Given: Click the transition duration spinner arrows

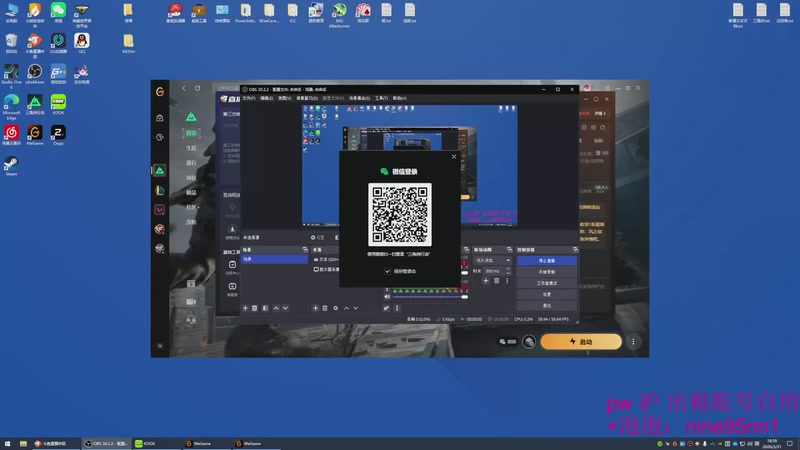Looking at the screenshot, I should (x=508, y=271).
